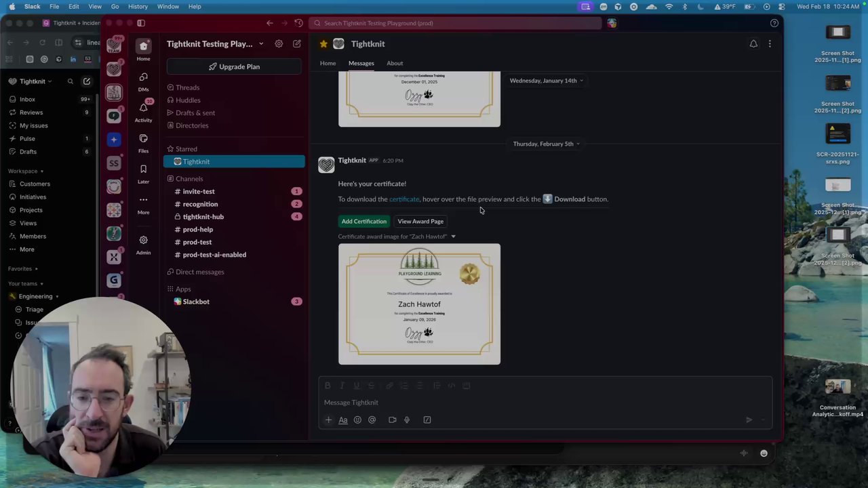Record a video clip in composer

392,420
